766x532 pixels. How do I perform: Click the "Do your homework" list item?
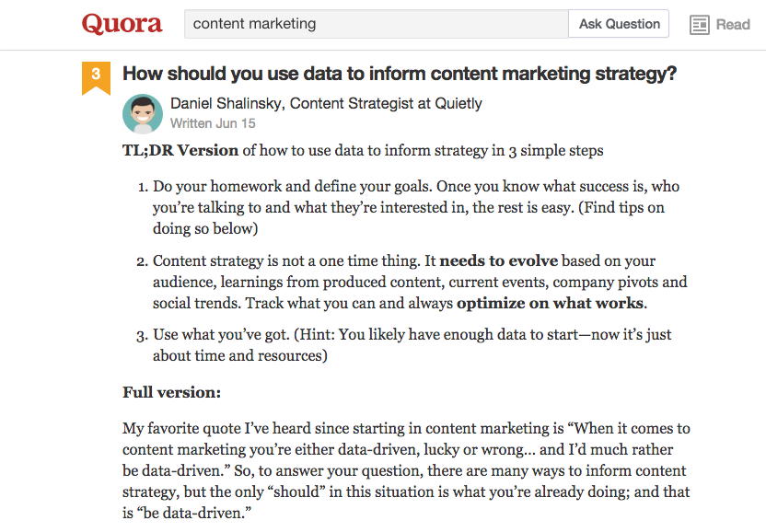(215, 186)
